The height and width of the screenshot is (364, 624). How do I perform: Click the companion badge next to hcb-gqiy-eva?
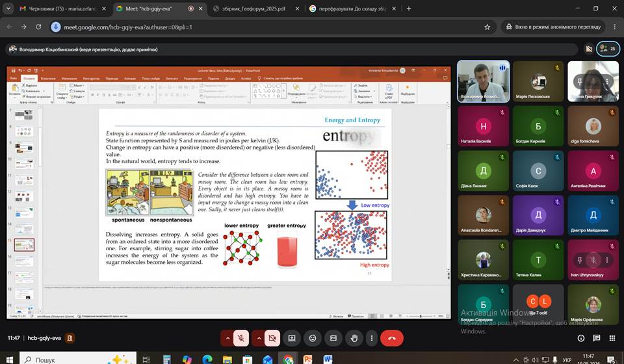(x=70, y=338)
